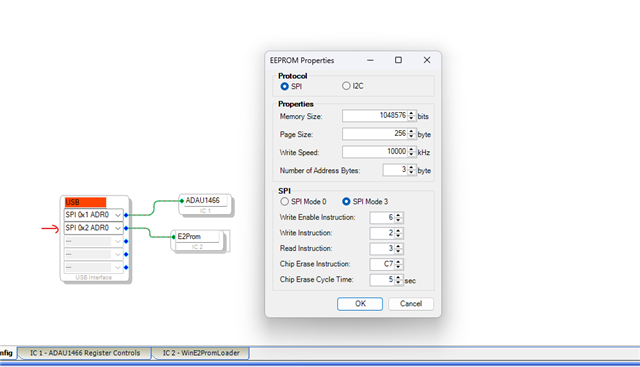Viewport: 640px width, 367px height.
Task: Confirm EEPROM settings with OK
Action: tap(360, 304)
